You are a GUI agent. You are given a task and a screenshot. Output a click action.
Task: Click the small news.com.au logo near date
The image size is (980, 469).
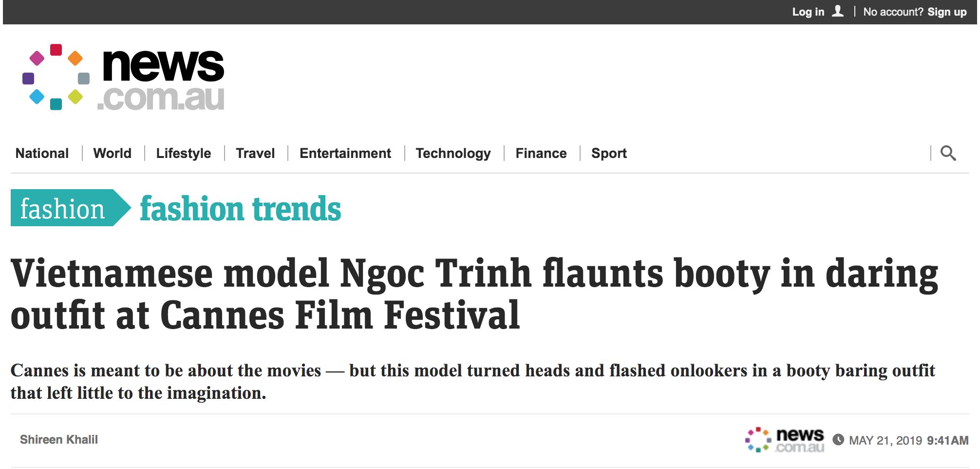coord(785,440)
